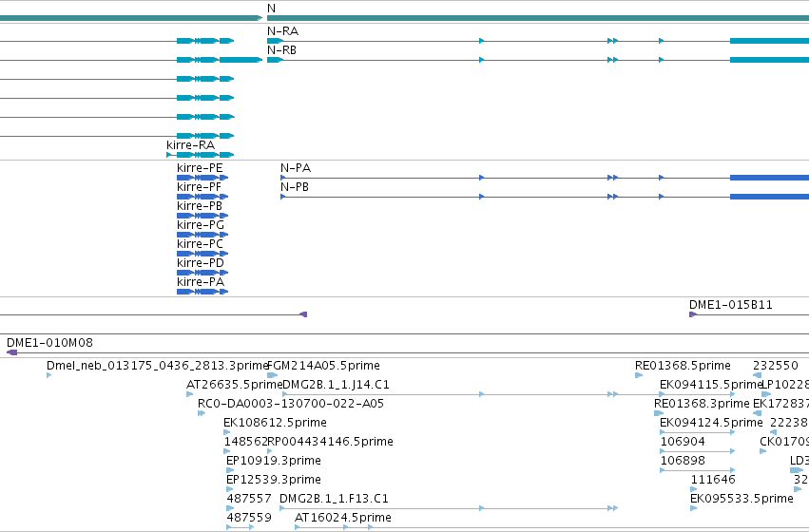The height and width of the screenshot is (532, 809).
Task: Select the N-RB transcript label
Action: 282,50
